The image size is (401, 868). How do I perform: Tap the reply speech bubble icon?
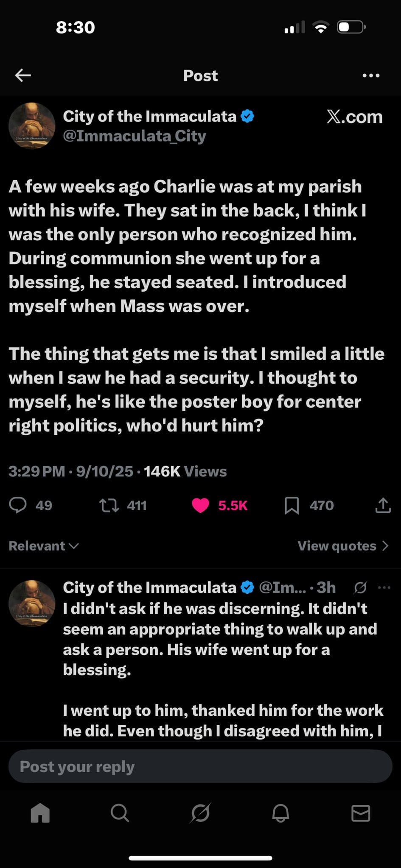(18, 505)
